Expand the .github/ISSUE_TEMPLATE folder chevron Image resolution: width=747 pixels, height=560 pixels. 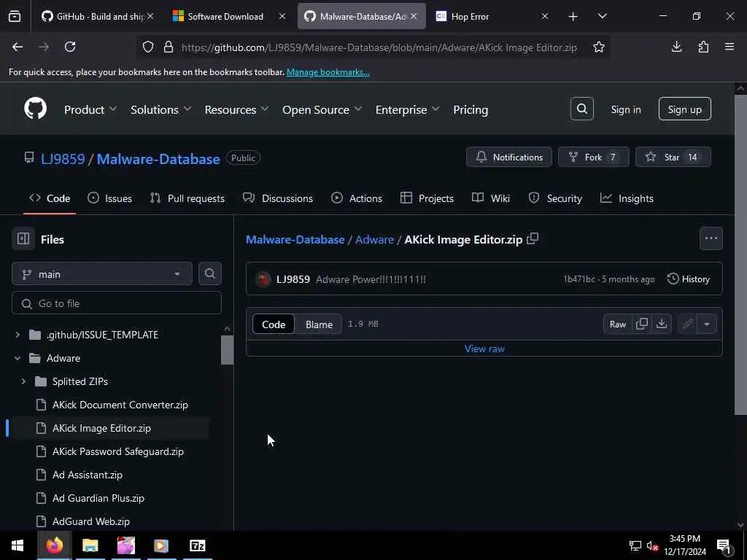pos(18,335)
